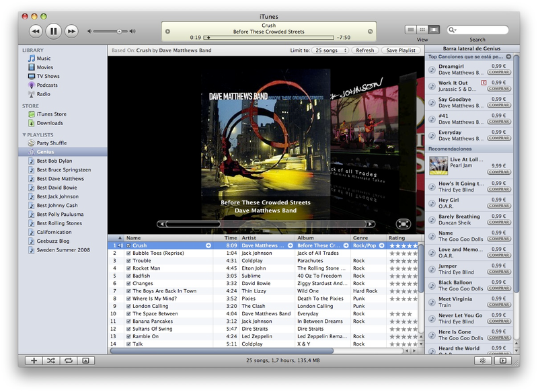
Task: Sort by the Time column
Action: (x=226, y=238)
